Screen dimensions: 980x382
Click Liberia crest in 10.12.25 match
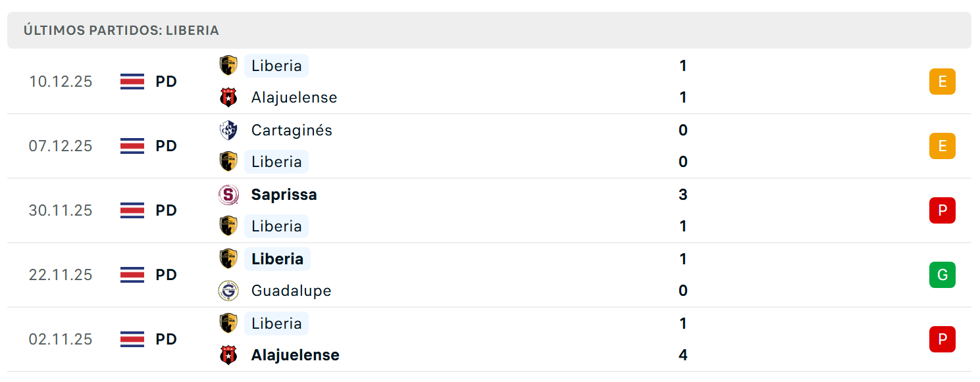click(228, 65)
